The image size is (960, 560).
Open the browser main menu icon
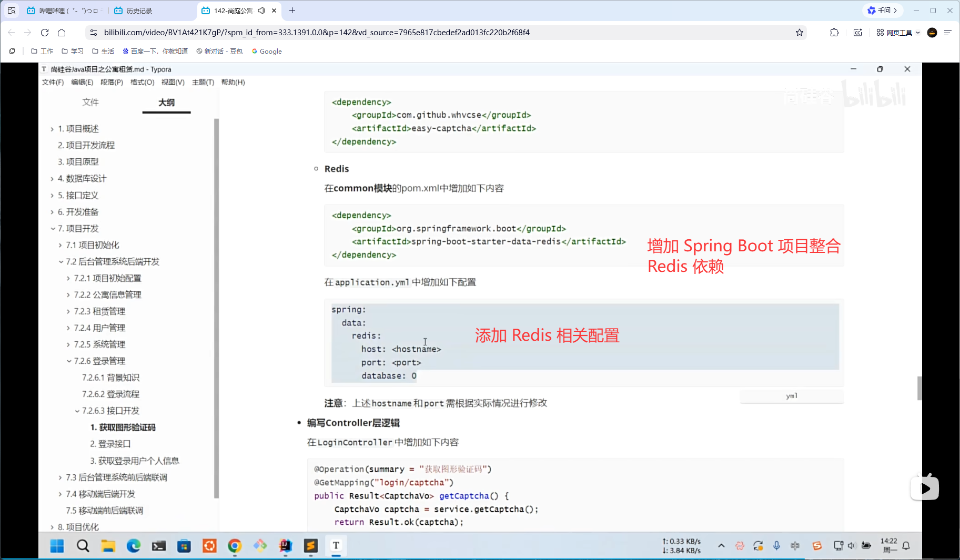(948, 33)
